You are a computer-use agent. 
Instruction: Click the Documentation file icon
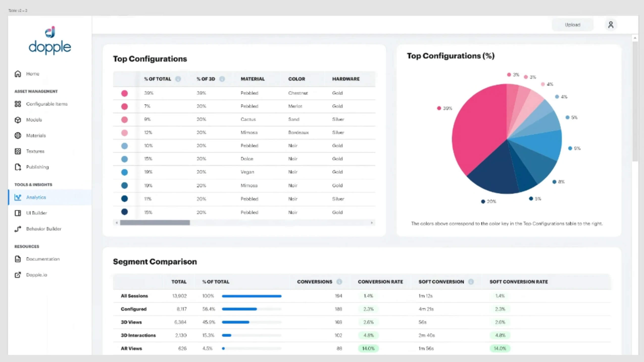click(18, 259)
